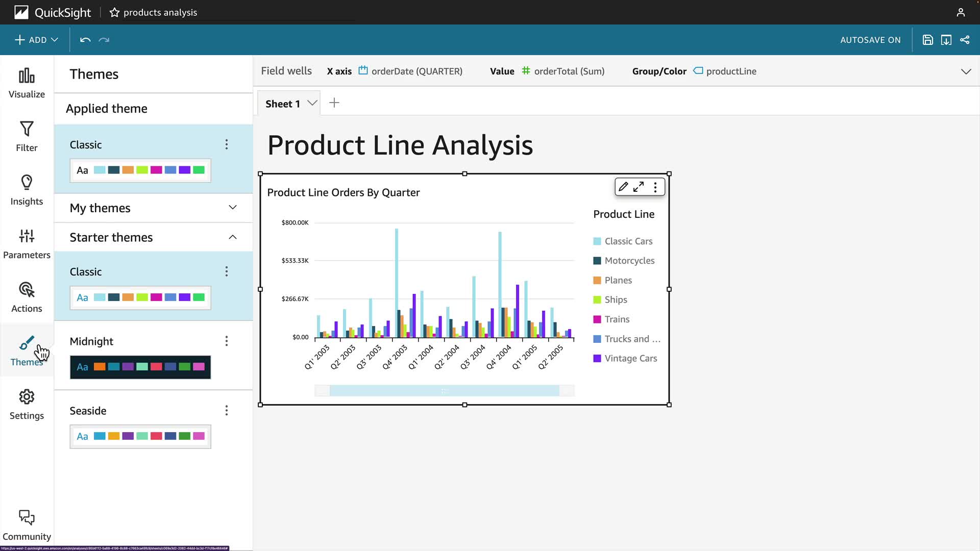Add a new sheet tab
Screen dimensions: 980x551
334,103
